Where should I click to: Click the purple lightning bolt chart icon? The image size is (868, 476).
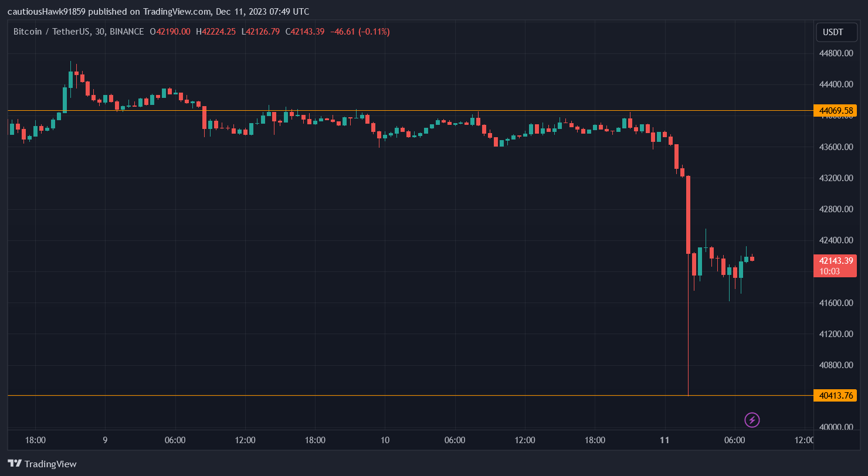pos(751,420)
